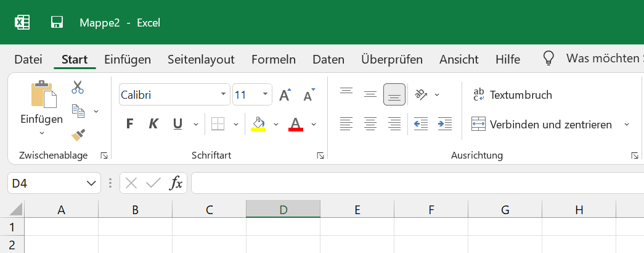Open Einfügen paste options arrow
Screen dimensions: 644x253
pyautogui.click(x=41, y=133)
